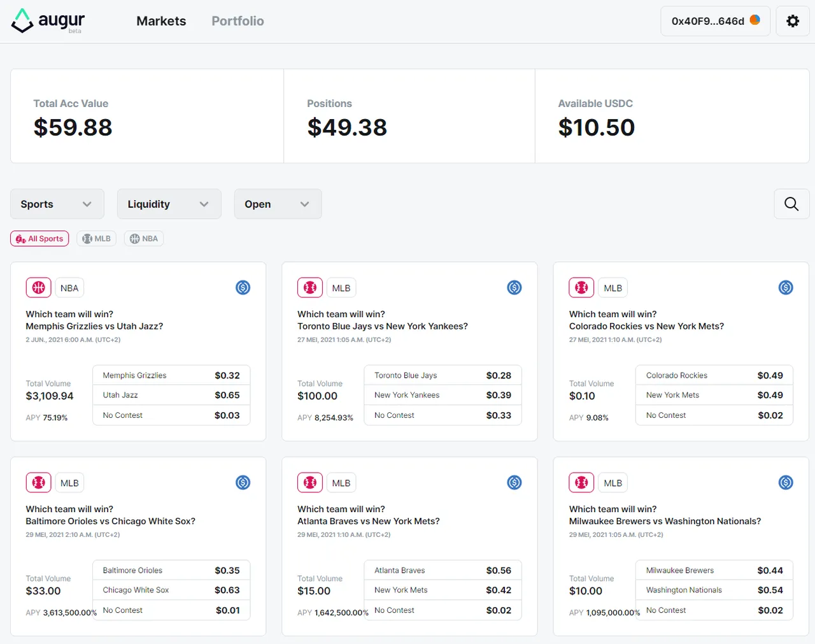This screenshot has width=815, height=644.
Task: Choose New York Mets in Rockies game
Action: (x=714, y=395)
